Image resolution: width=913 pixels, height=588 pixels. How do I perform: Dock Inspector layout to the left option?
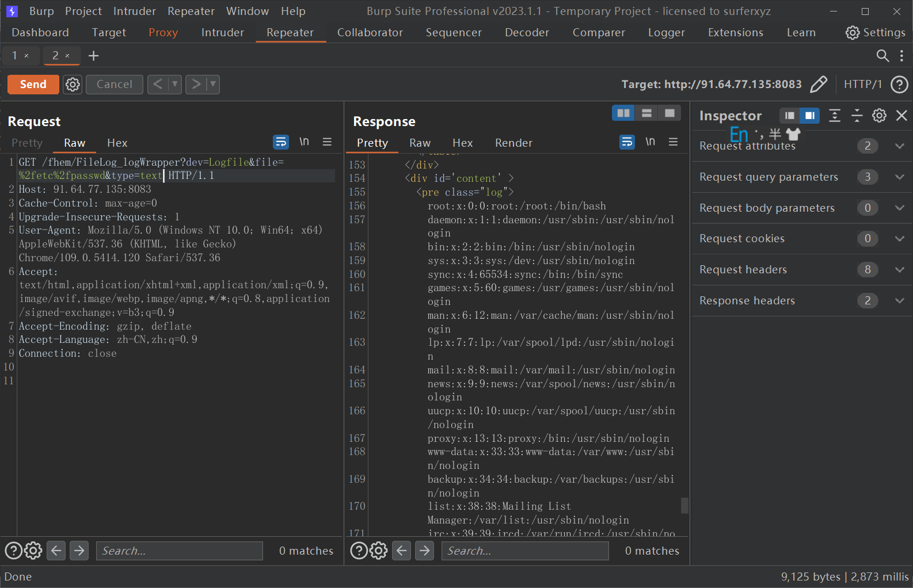(x=790, y=116)
